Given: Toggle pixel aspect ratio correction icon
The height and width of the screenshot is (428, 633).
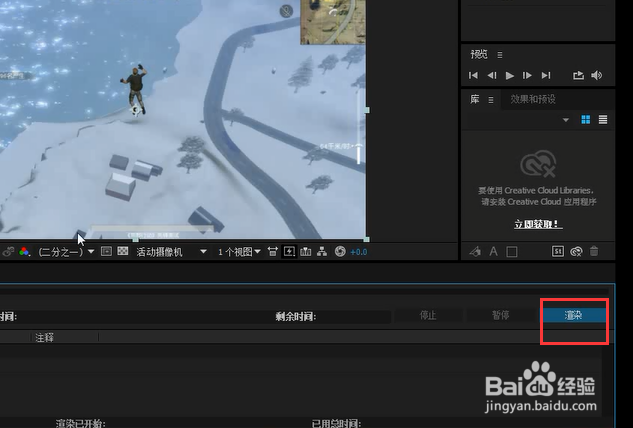Looking at the screenshot, I should click(273, 252).
